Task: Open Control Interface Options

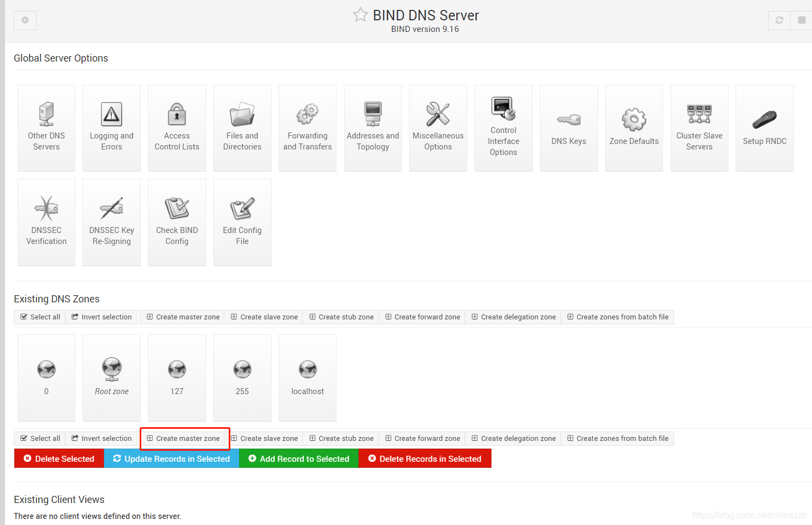Action: click(504, 128)
